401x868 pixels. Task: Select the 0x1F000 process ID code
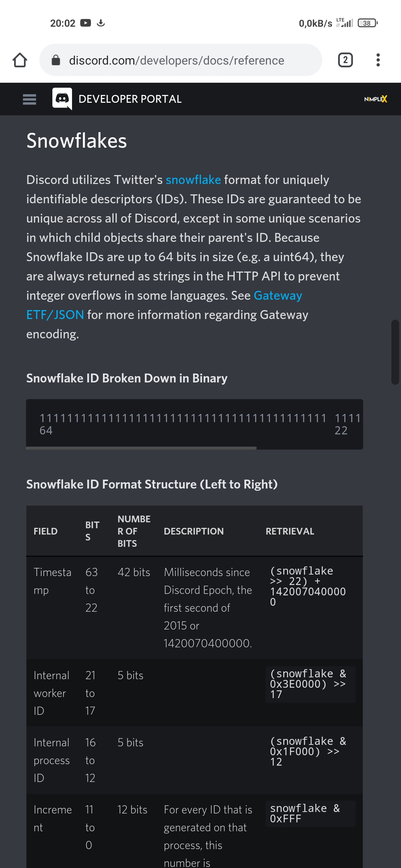[308, 752]
